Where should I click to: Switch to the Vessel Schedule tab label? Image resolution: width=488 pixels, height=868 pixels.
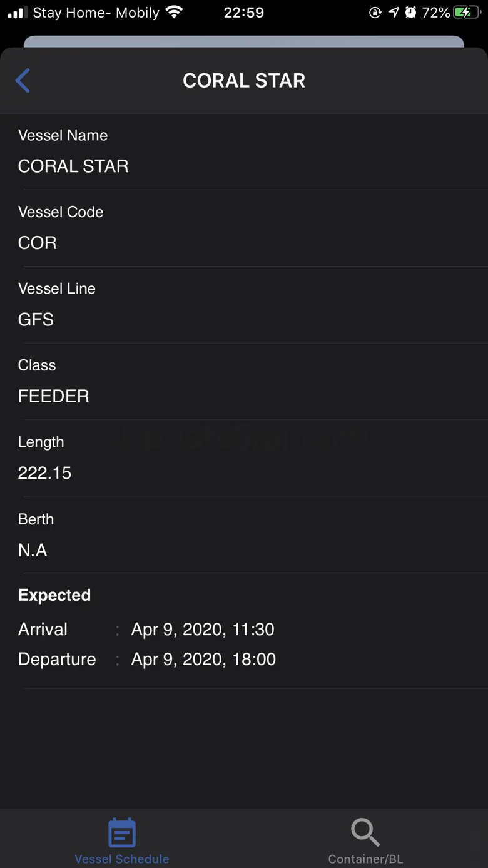pyautogui.click(x=122, y=859)
